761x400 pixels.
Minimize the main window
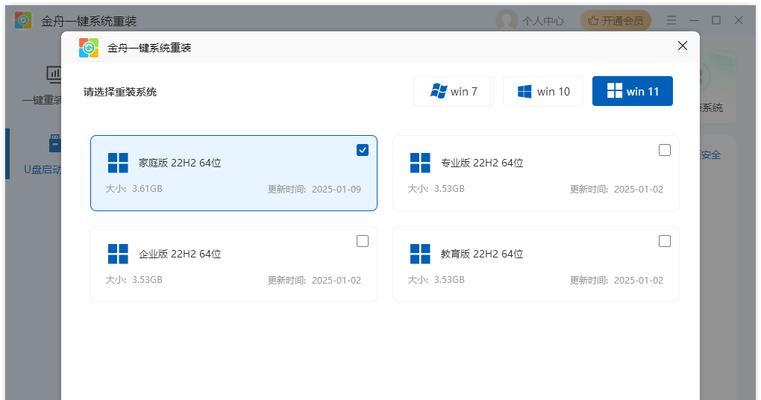tap(694, 20)
